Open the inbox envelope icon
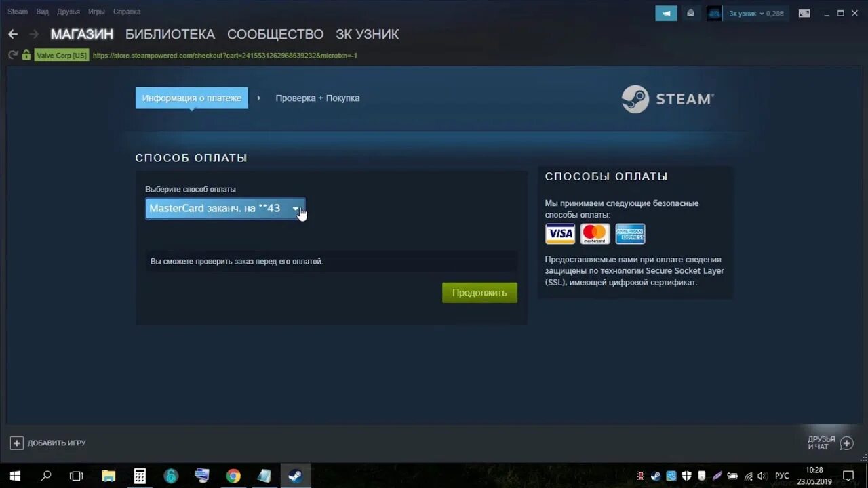868x488 pixels. click(690, 13)
